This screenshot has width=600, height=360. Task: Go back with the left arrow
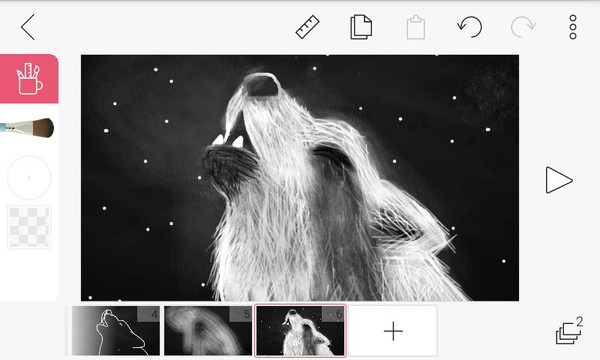tap(28, 27)
